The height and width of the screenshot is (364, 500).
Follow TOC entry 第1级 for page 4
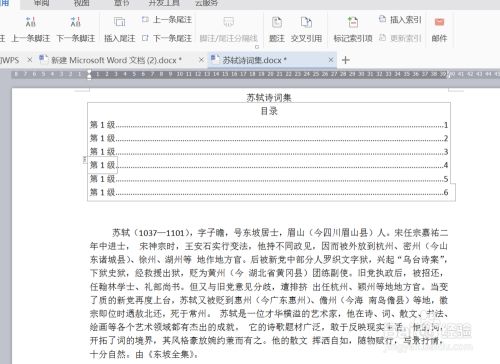269,165
